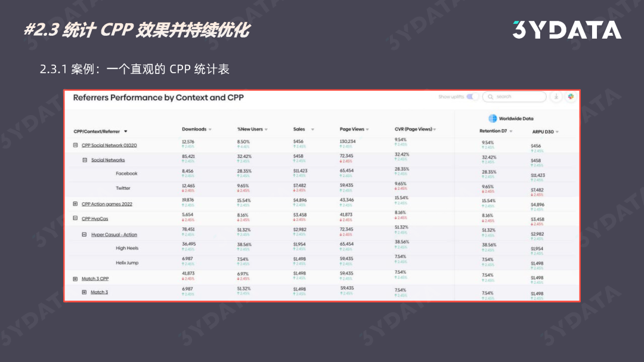Image resolution: width=644 pixels, height=362 pixels.
Task: Open the CPP/Context/Referrer column dropdown
Action: (x=126, y=131)
